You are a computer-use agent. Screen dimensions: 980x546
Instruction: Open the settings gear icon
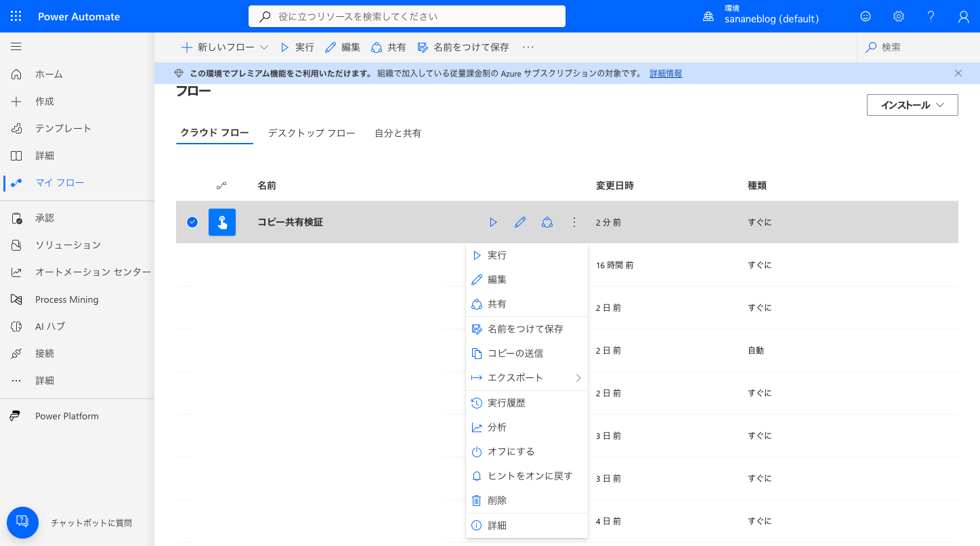click(x=899, y=16)
